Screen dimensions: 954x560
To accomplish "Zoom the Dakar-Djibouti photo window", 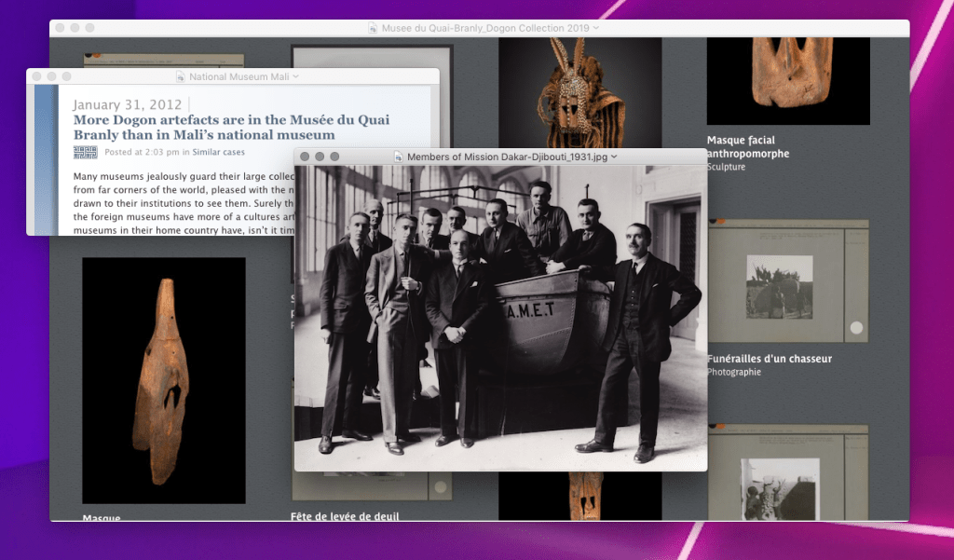I will (x=334, y=157).
